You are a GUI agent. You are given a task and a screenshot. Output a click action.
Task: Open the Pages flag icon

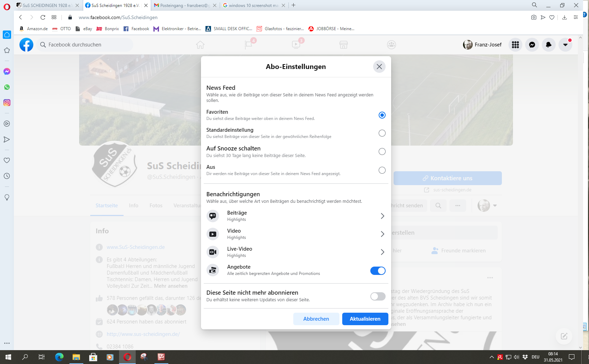[x=249, y=45]
